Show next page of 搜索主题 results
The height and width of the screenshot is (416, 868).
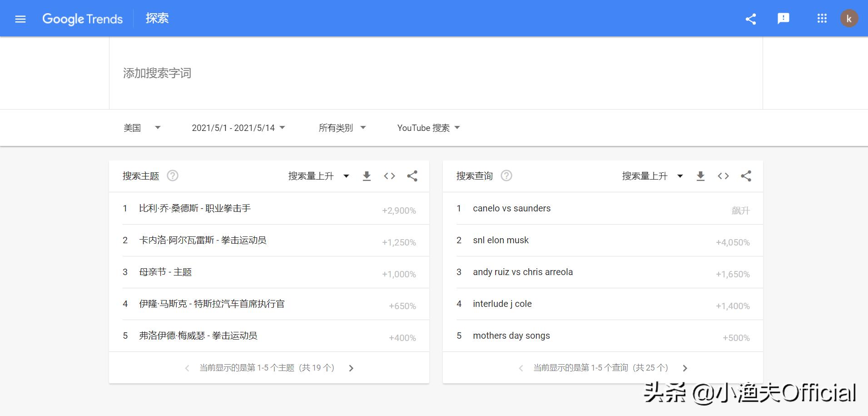pos(351,368)
